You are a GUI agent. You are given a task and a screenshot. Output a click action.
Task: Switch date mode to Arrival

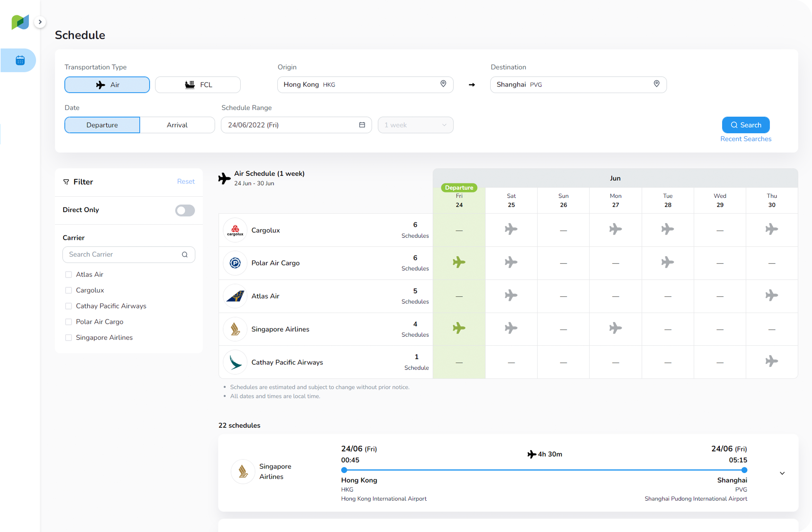(x=177, y=125)
